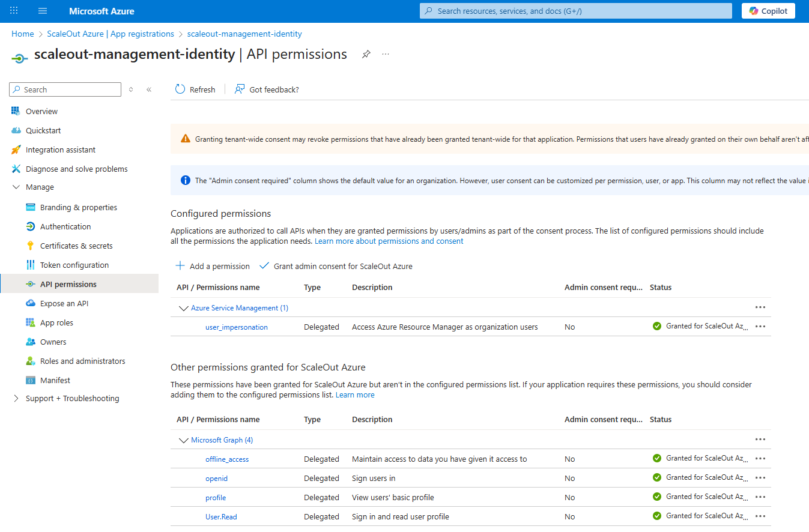
Task: Focus the top resource search box
Action: click(576, 11)
